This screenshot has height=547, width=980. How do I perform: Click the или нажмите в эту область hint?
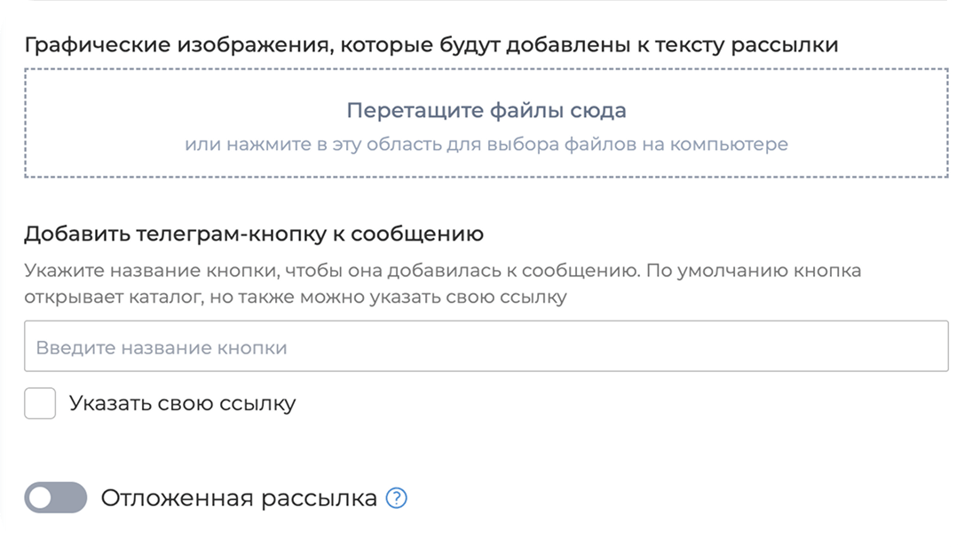tap(486, 144)
